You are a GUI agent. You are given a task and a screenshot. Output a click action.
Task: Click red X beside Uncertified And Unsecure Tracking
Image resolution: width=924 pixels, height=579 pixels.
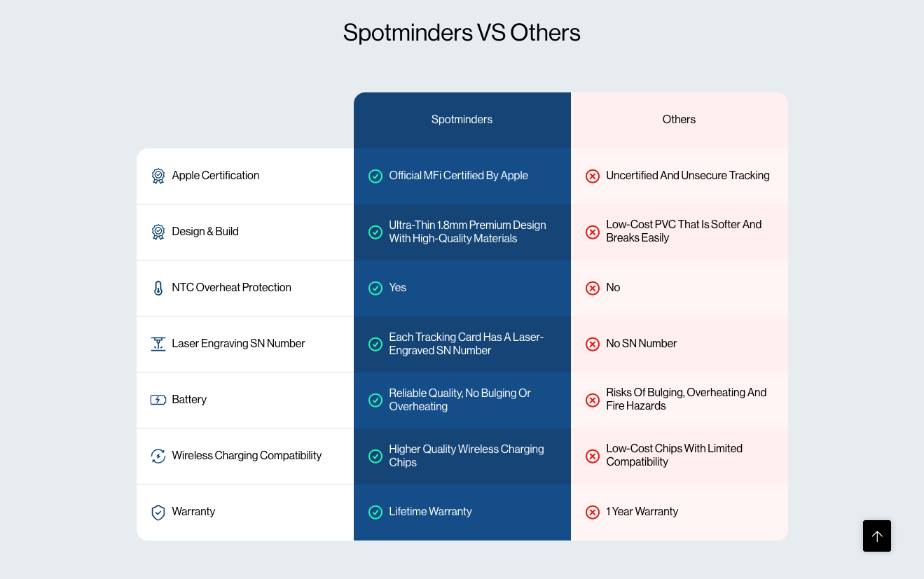[593, 176]
